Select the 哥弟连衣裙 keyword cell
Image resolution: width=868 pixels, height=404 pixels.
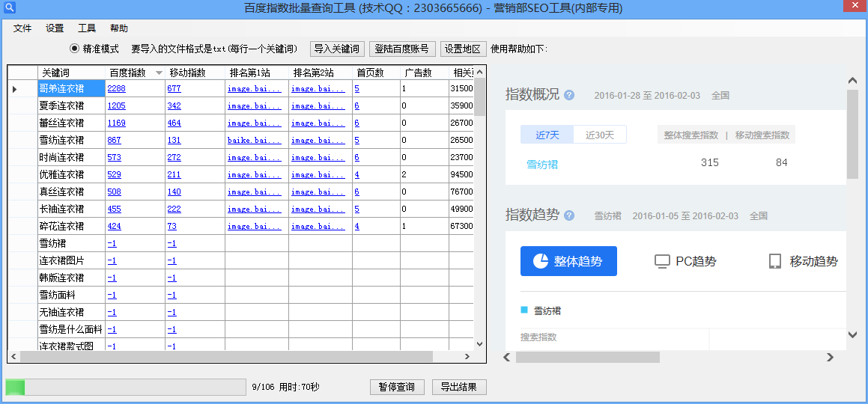(x=71, y=88)
